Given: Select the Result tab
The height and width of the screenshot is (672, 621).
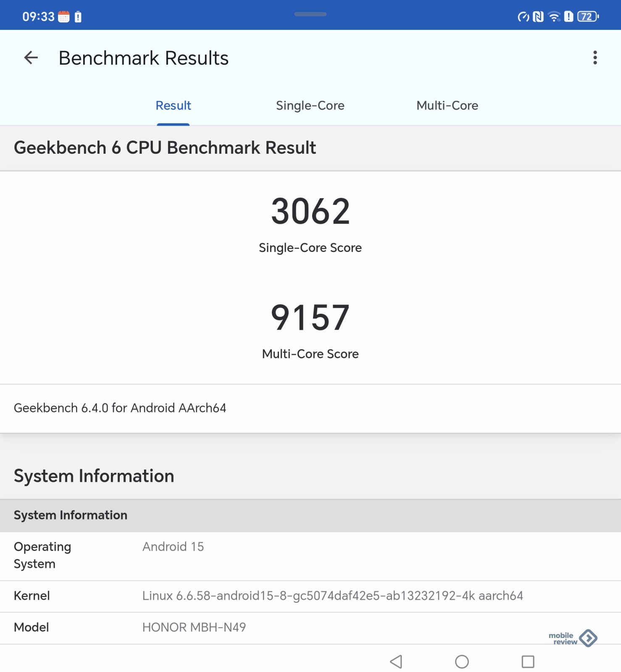Looking at the screenshot, I should [x=173, y=105].
